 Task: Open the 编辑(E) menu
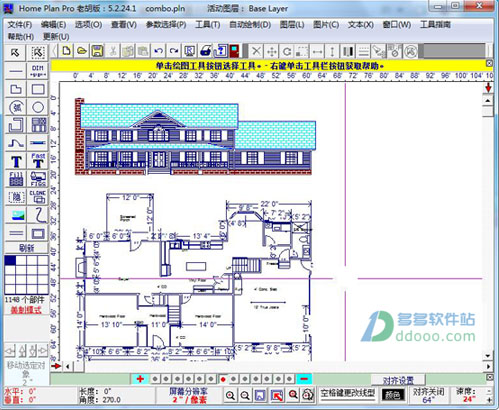click(x=53, y=25)
